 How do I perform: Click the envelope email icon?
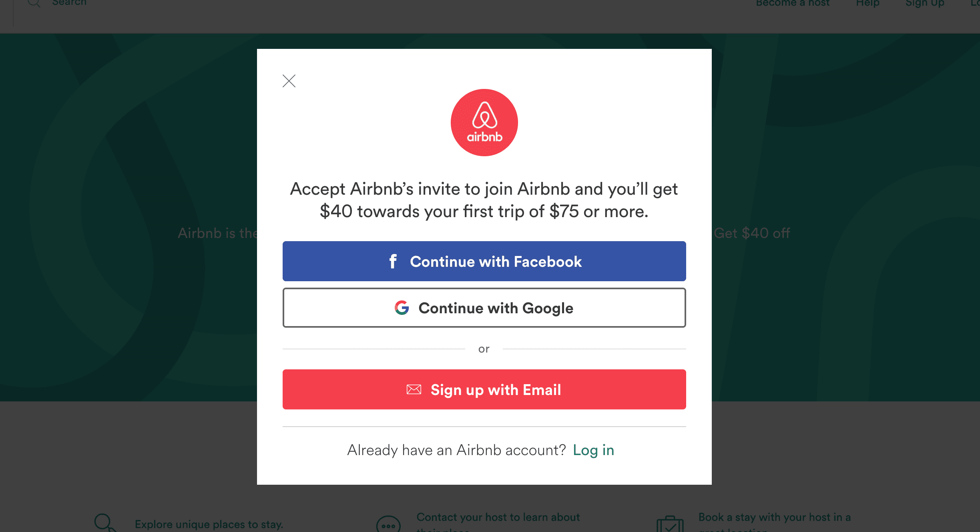click(414, 389)
